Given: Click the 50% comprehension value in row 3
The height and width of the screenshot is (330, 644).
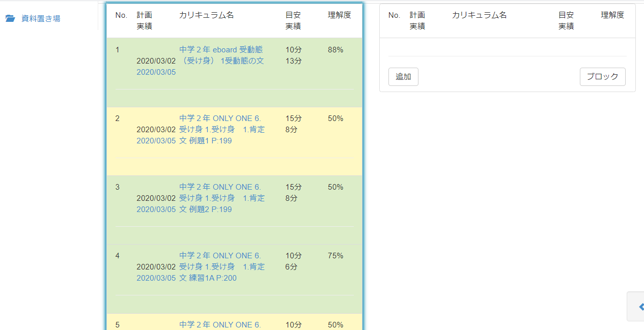Looking at the screenshot, I should pyautogui.click(x=335, y=187).
